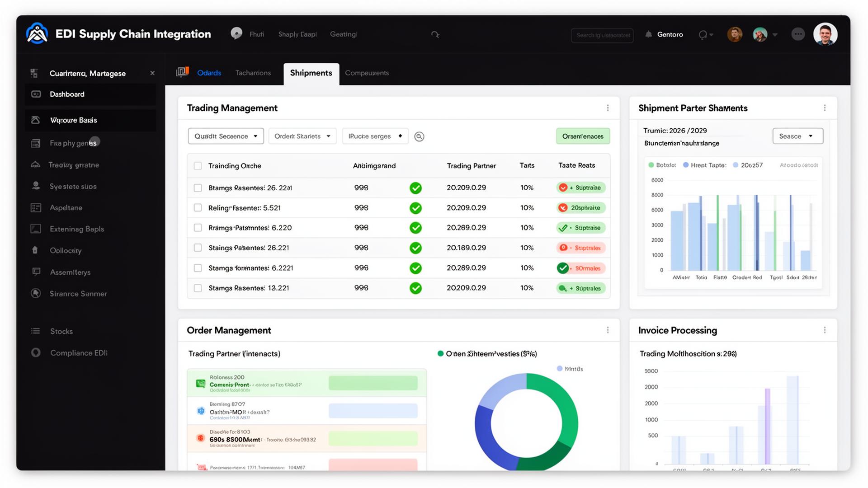Click in the header search field
This screenshot has width=868, height=488.
pos(602,35)
